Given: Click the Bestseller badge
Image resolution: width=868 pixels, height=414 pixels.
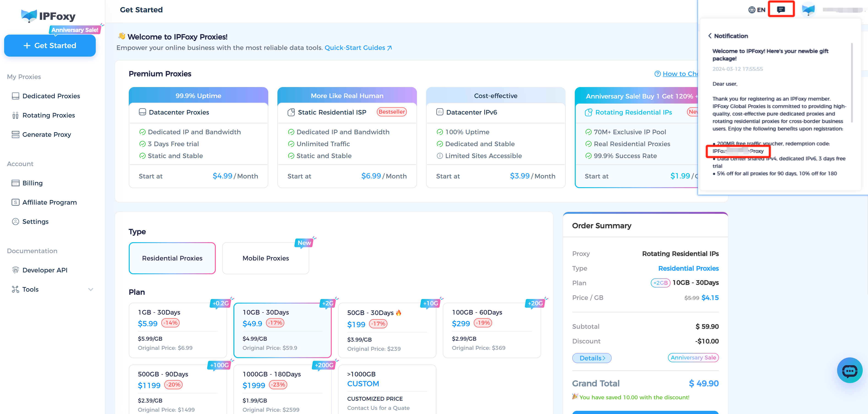Looking at the screenshot, I should (x=392, y=112).
